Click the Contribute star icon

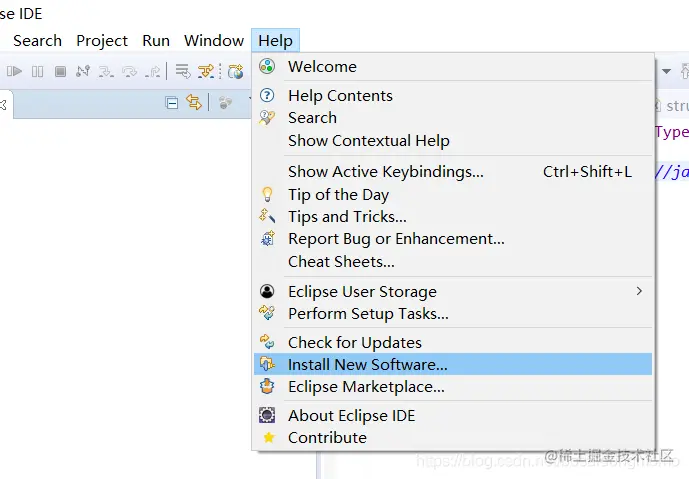268,437
